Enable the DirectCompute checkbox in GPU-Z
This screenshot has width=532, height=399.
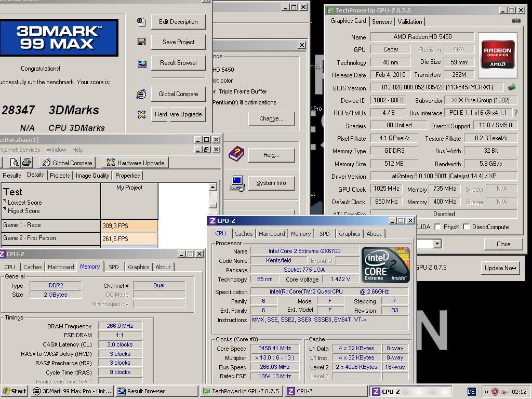466,227
